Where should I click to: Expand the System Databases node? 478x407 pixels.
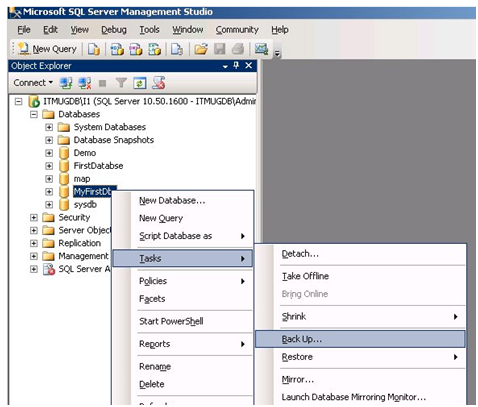49,127
